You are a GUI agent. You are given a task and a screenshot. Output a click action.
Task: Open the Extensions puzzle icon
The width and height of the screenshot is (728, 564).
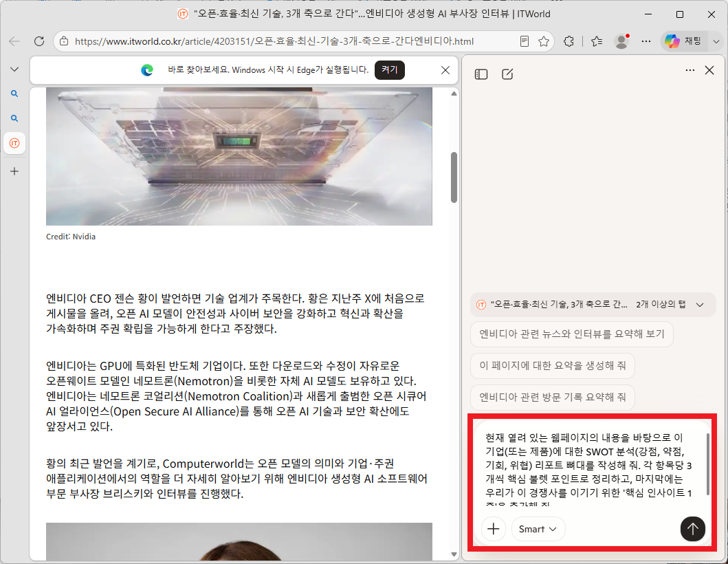[569, 41]
